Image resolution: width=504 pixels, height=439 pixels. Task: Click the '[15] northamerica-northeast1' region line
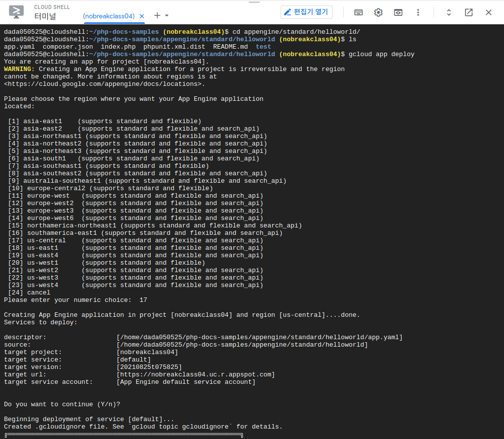[x=155, y=225]
